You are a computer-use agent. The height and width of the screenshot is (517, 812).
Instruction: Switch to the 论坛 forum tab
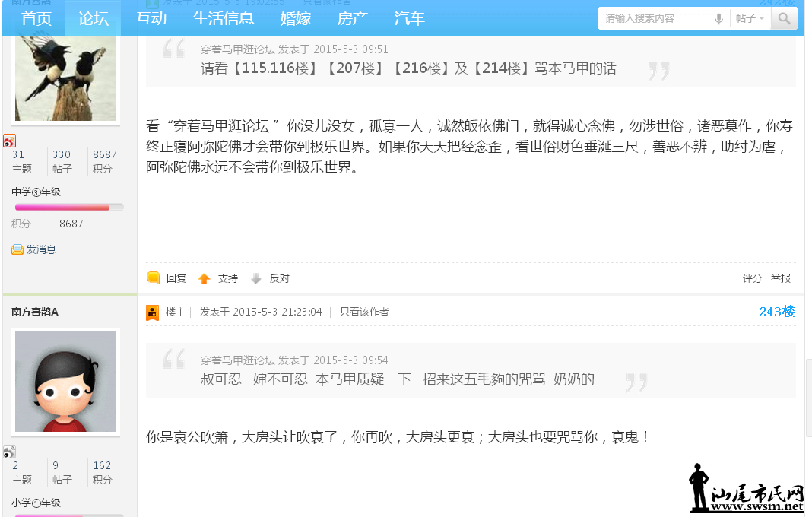94,19
